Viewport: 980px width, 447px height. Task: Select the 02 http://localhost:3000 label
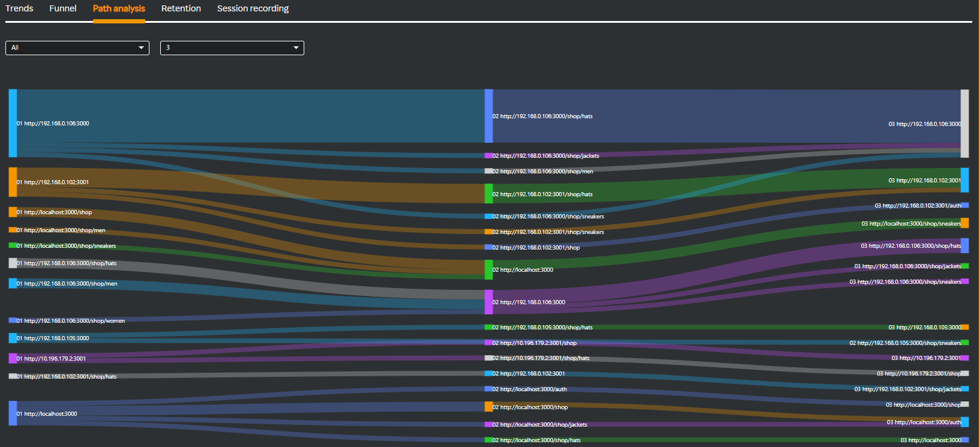click(523, 270)
